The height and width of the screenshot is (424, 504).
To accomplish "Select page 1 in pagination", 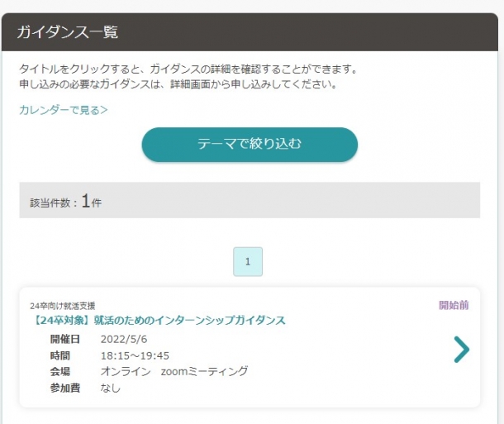I will point(248,262).
